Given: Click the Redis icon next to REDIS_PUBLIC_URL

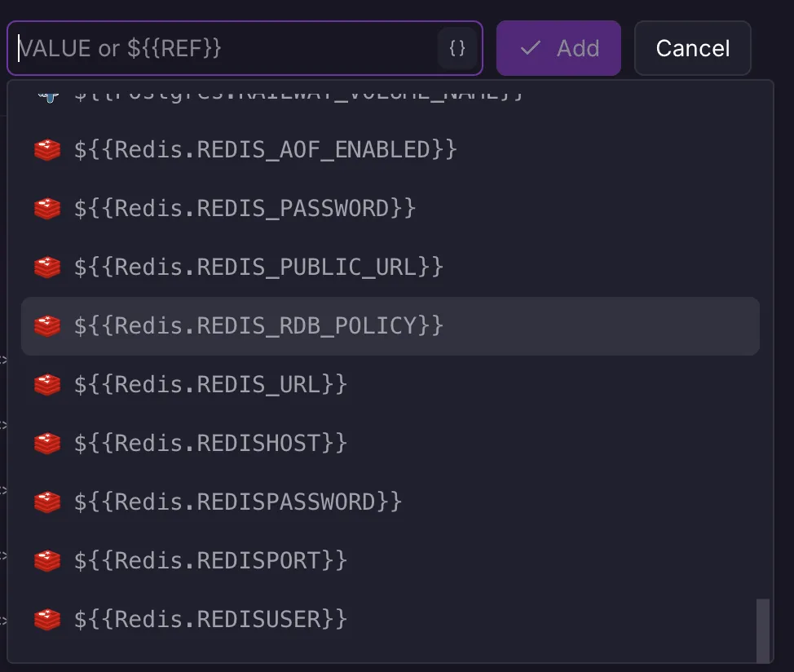Looking at the screenshot, I should coord(47,267).
